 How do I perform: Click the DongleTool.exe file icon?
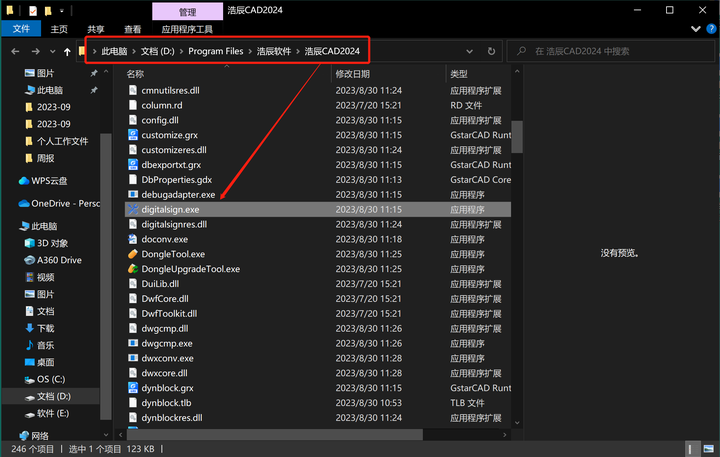point(133,254)
